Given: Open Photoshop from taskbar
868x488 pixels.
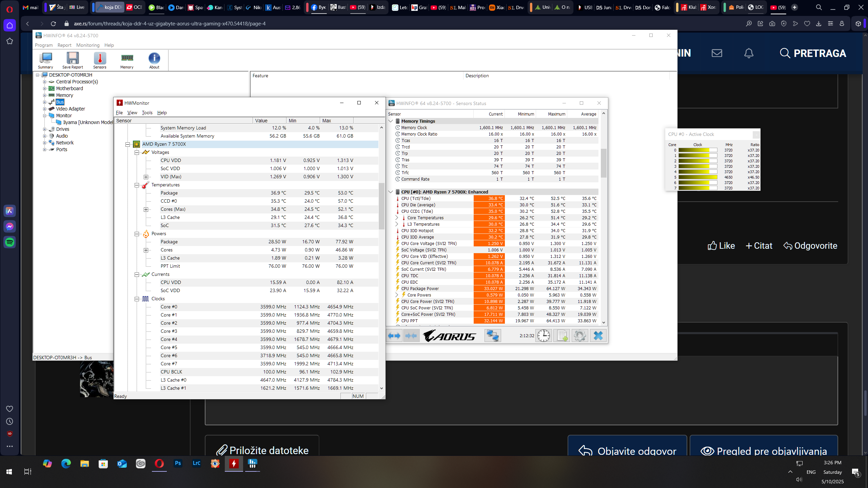Looking at the screenshot, I should pos(178,463).
